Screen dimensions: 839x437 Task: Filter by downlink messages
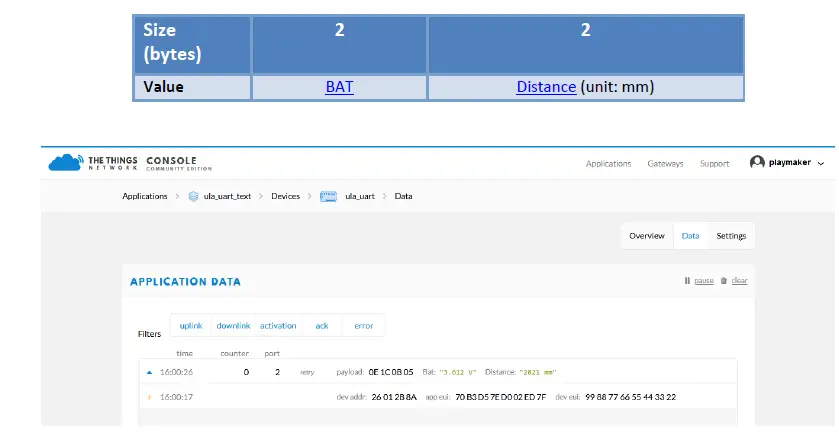(233, 326)
